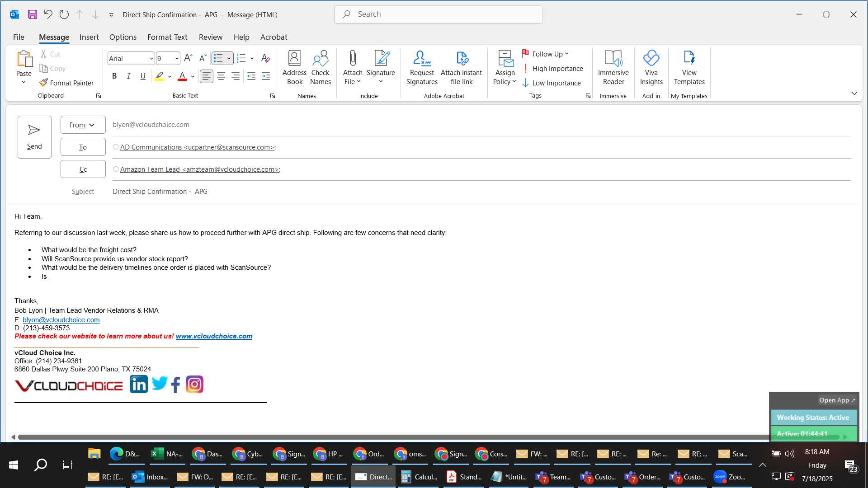Open the Zoom app in the taskbar

729,477
